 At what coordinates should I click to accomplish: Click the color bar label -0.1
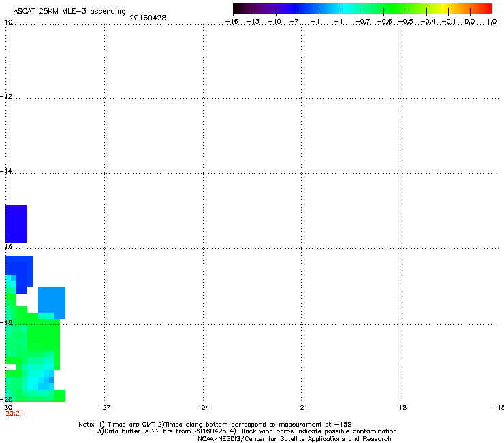pos(449,22)
